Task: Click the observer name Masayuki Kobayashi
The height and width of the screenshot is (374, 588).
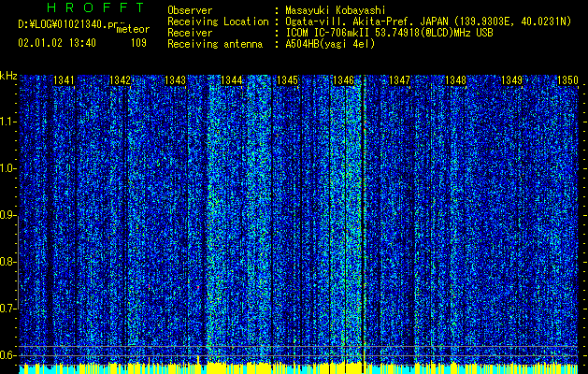Action: pyautogui.click(x=336, y=10)
